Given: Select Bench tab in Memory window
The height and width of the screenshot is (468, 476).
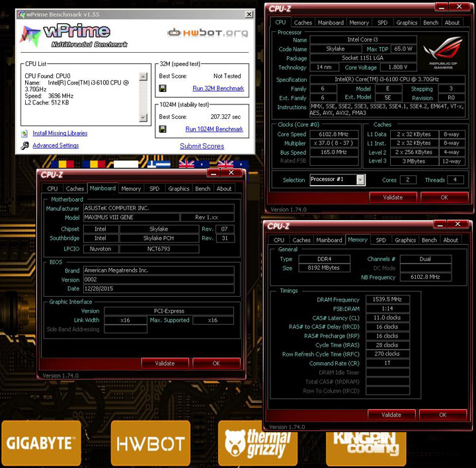Looking at the screenshot, I should click(x=429, y=240).
